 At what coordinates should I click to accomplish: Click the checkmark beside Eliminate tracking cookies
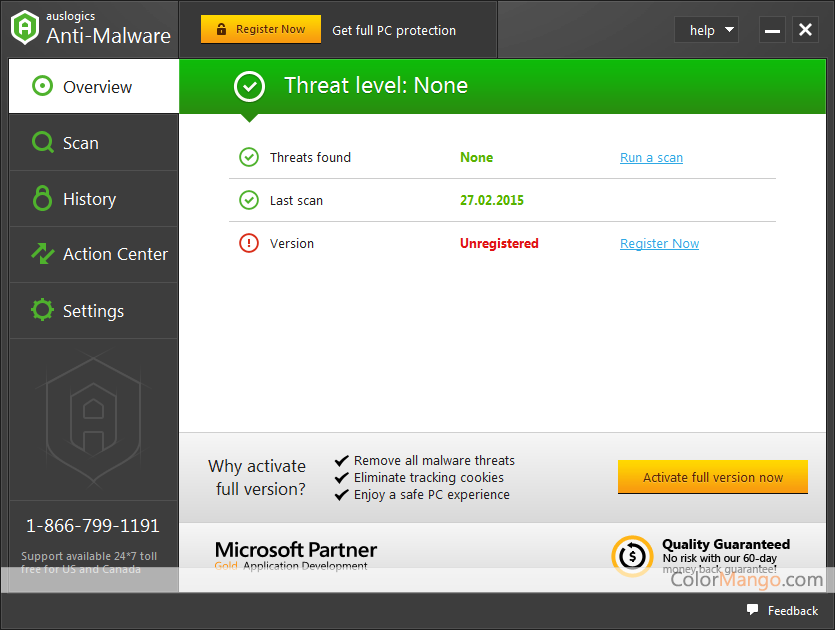click(341, 477)
